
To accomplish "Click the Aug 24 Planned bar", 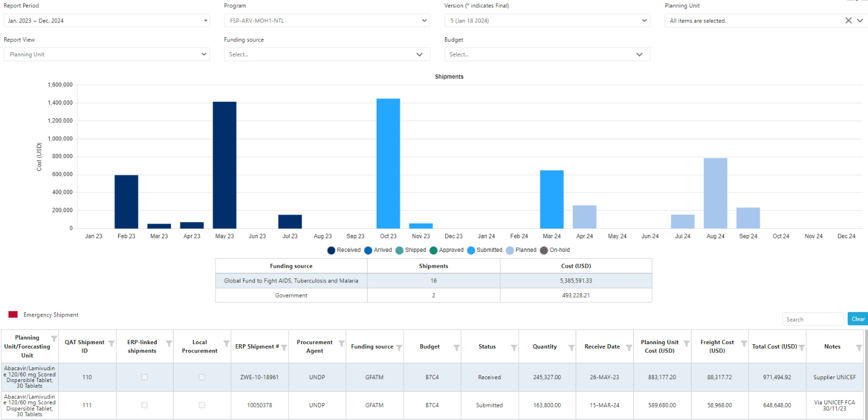I will point(715,194).
